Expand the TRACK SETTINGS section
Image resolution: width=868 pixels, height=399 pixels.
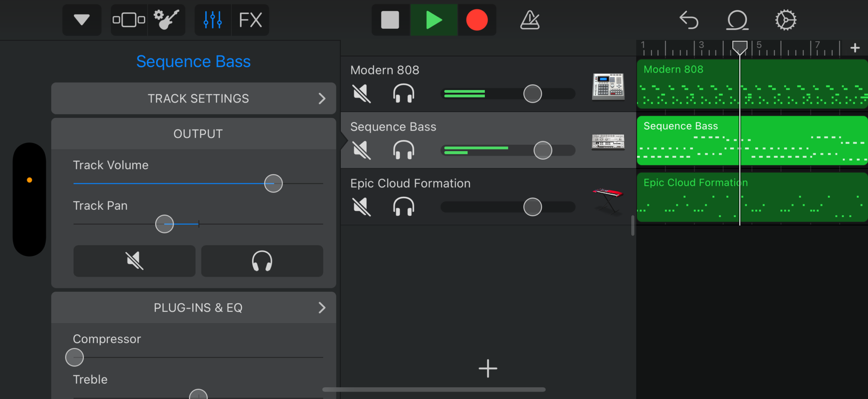tap(194, 98)
